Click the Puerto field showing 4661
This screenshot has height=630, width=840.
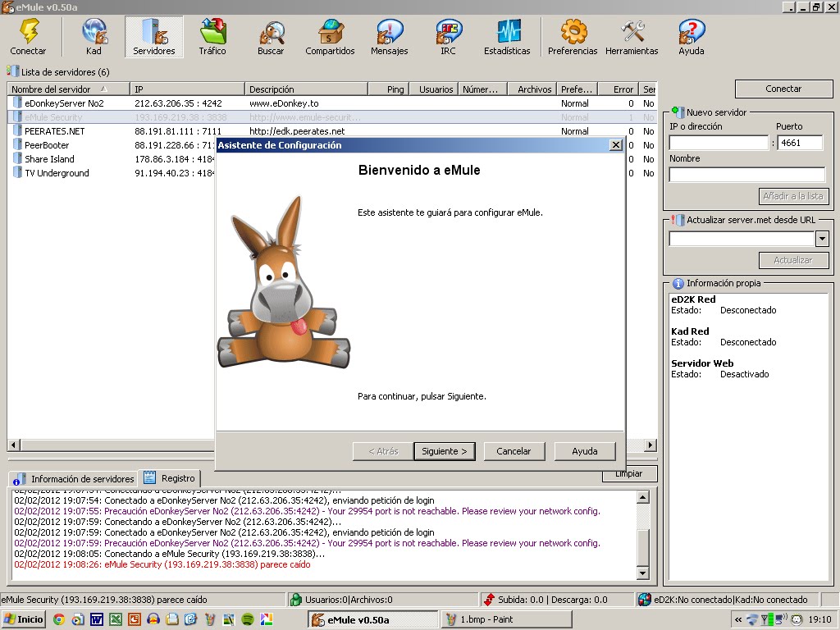[800, 143]
